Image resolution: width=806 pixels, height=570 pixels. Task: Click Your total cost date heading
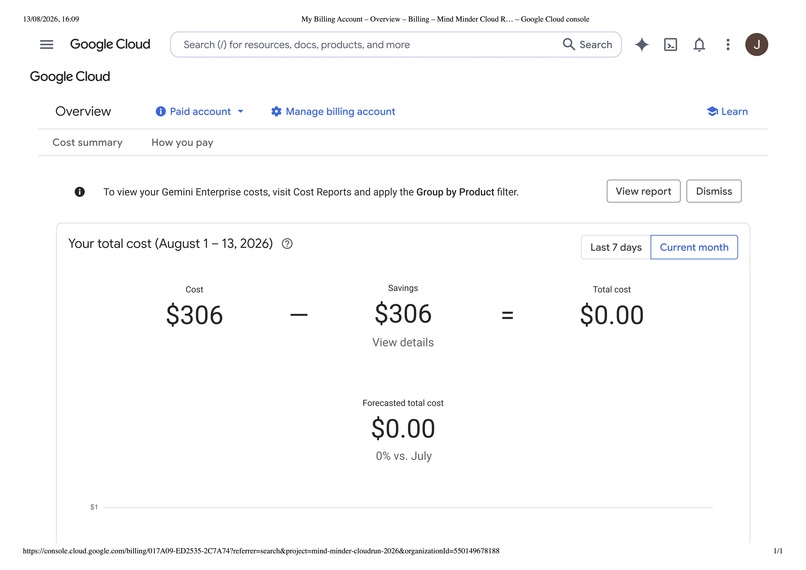pyautogui.click(x=171, y=244)
